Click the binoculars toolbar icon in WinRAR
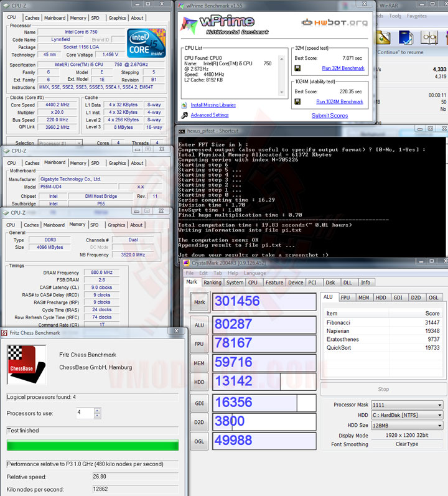The width and height of the screenshot is (448, 496). point(429,37)
